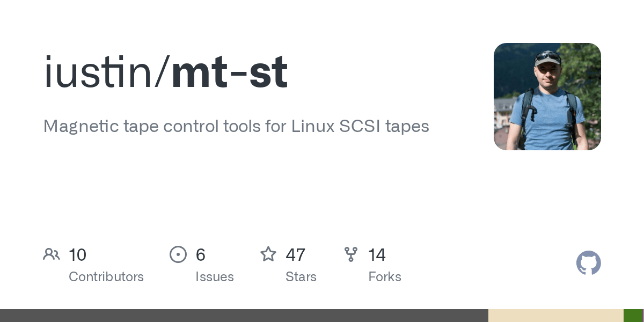
Task: Click the Issues circle-dot icon
Action: (x=178, y=254)
